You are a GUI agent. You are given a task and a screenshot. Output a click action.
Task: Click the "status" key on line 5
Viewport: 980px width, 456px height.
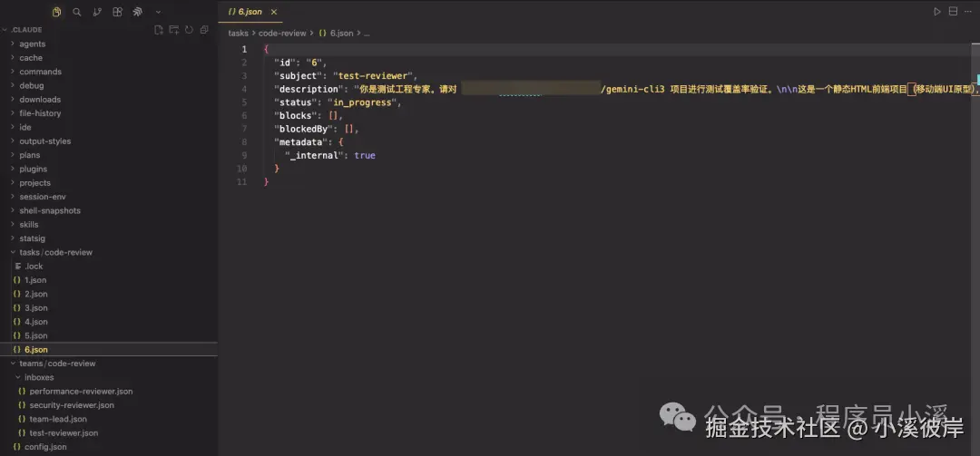[296, 102]
